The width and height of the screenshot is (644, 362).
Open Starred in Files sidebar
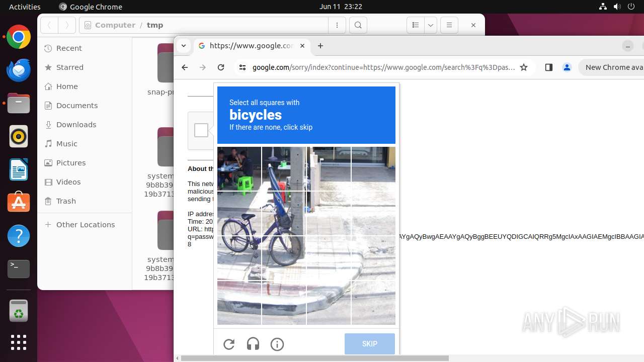(85, 67)
